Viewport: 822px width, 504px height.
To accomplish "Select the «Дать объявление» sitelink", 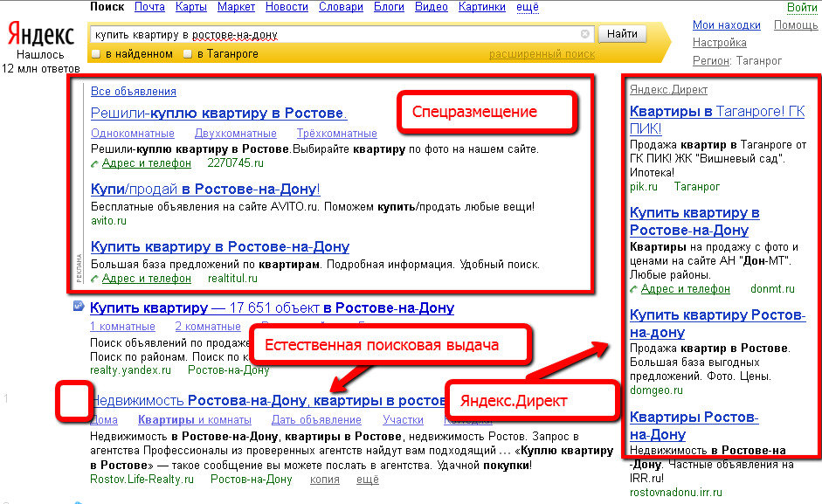I will tap(316, 420).
